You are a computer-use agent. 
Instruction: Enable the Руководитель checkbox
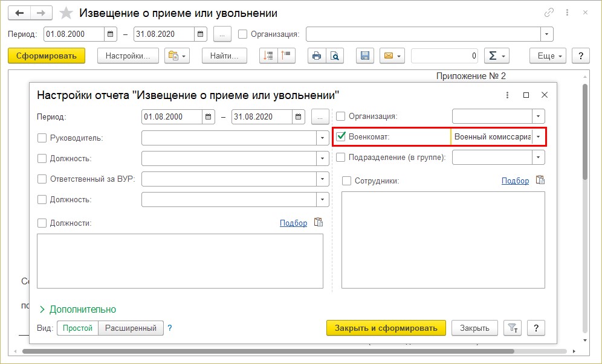[42, 138]
